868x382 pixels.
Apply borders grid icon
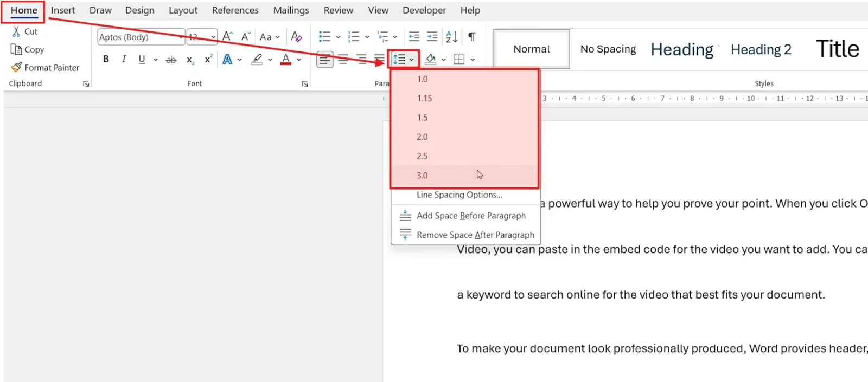pos(459,59)
